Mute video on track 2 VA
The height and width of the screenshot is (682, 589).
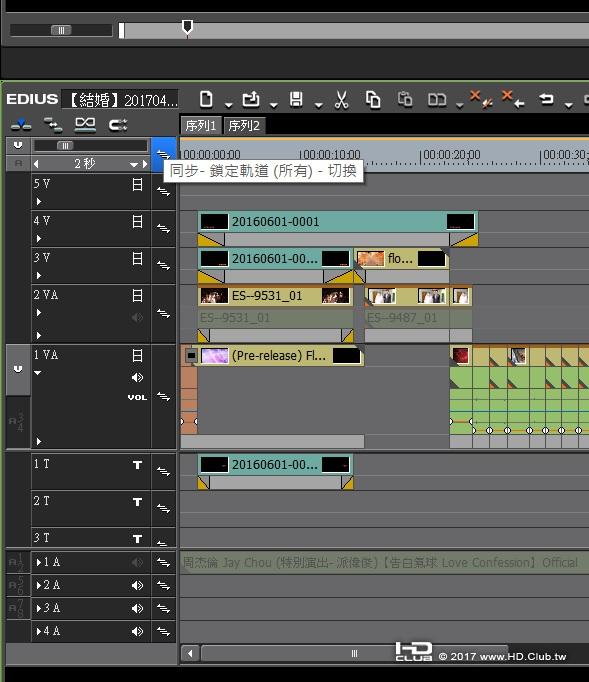[137, 296]
